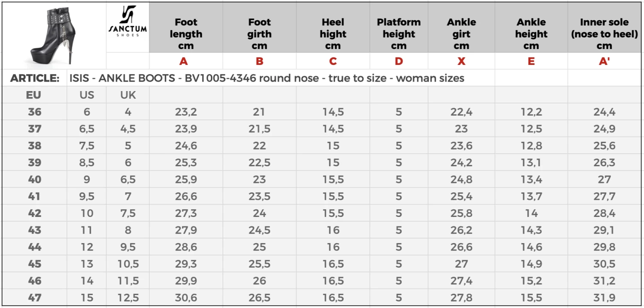Select the Inner sole header cell
The image size is (644, 308).
(x=605, y=34)
